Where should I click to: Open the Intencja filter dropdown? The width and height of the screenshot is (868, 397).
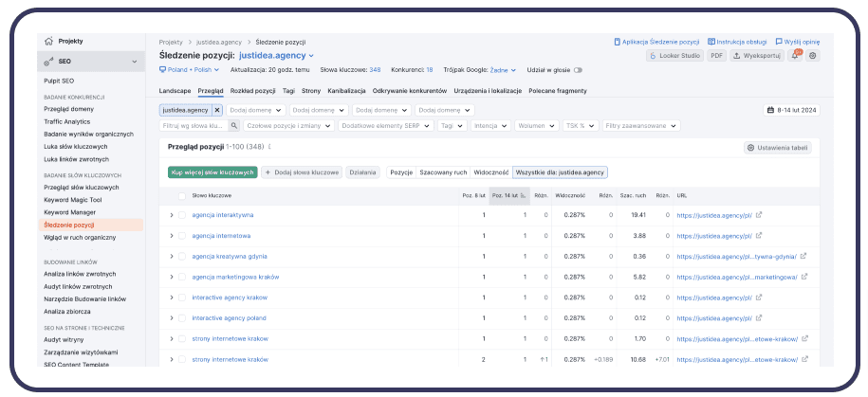[490, 125]
